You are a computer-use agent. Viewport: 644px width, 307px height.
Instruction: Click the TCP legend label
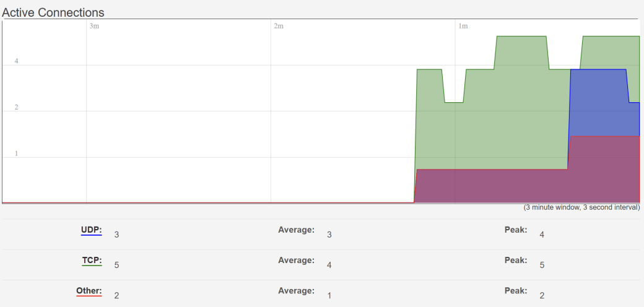[92, 260]
